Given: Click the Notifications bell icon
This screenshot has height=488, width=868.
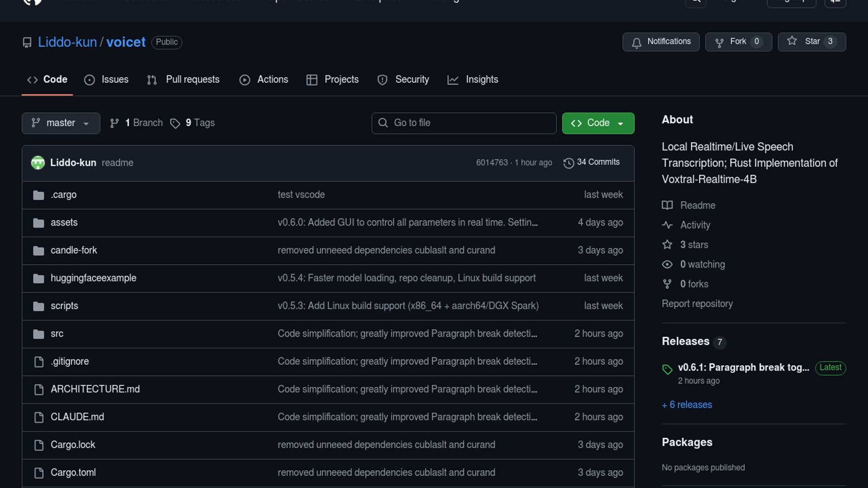Looking at the screenshot, I should [x=637, y=42].
